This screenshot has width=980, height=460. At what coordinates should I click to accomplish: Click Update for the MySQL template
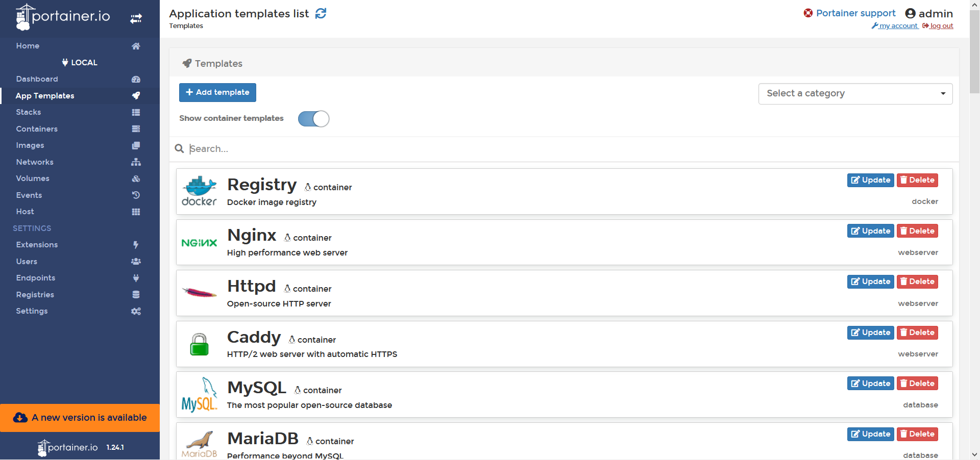pos(870,384)
